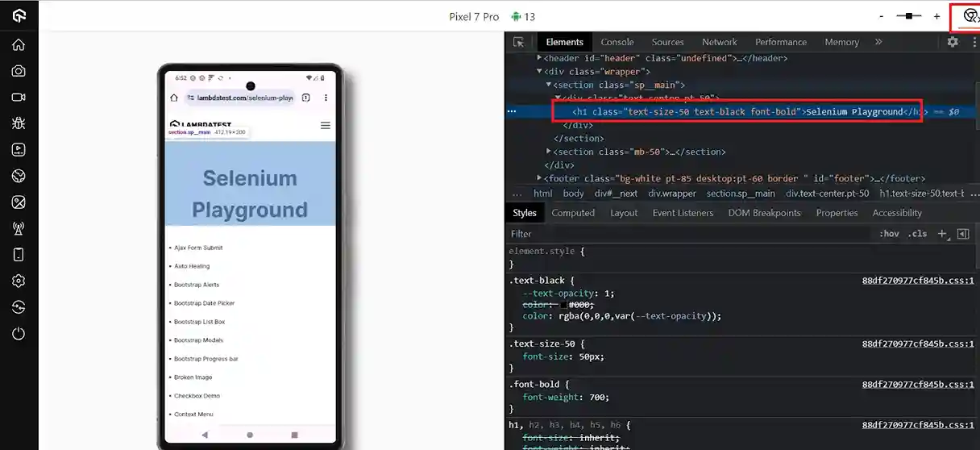
Task: Expand the footer element node
Action: coord(540,178)
